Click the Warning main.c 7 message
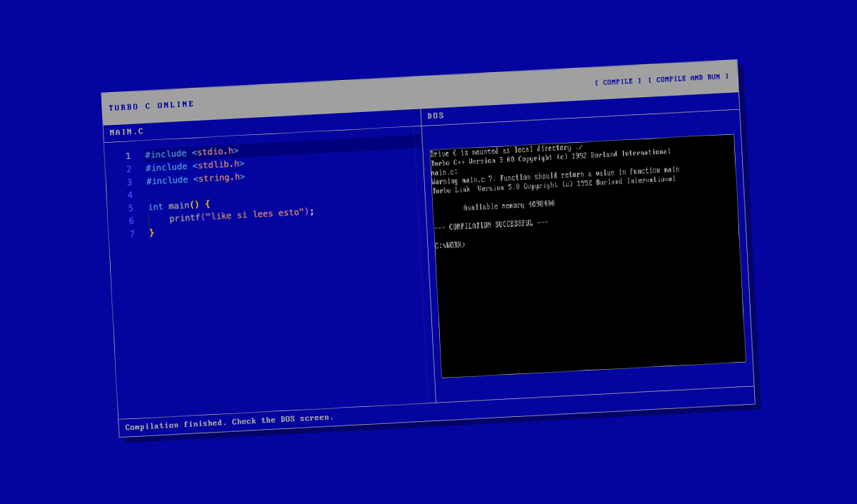This screenshot has width=857, height=504. click(x=556, y=176)
